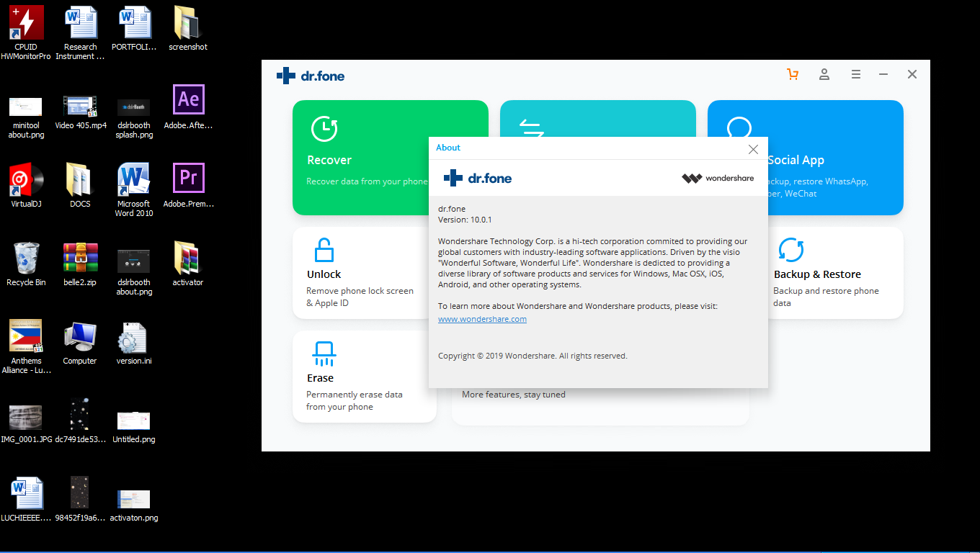The image size is (980, 553).
Task: Select the Recycle Bin icon
Action: (26, 264)
